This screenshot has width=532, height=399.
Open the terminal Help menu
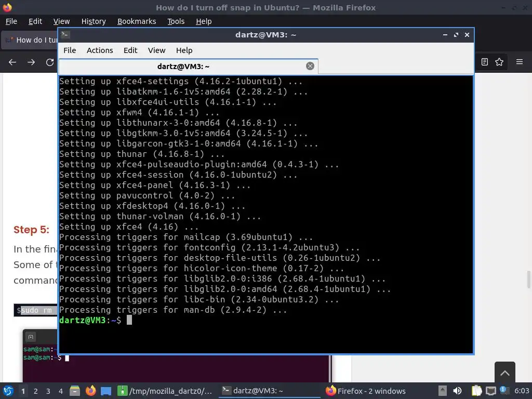pyautogui.click(x=184, y=50)
